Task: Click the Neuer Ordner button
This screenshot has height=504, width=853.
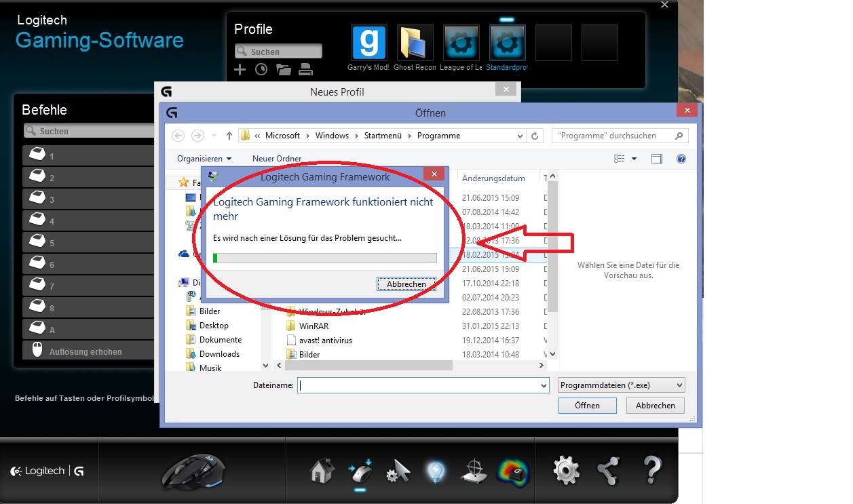Action: (x=277, y=159)
